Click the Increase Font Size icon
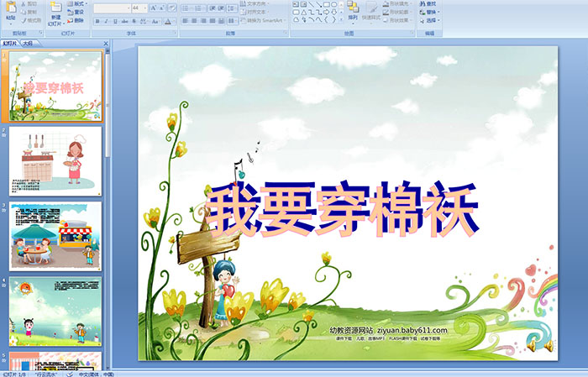Image resolution: width=588 pixels, height=377 pixels. pyautogui.click(x=153, y=8)
